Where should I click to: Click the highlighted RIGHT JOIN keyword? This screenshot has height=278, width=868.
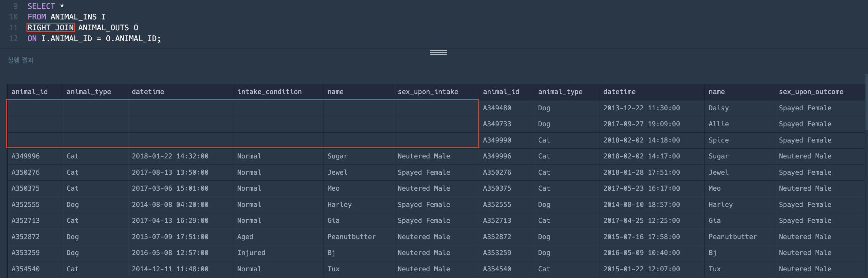pyautogui.click(x=50, y=28)
